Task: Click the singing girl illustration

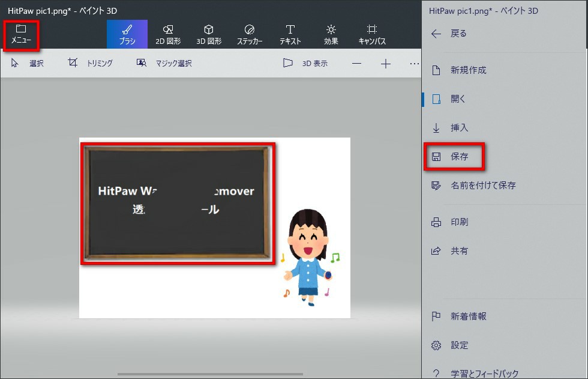Action: point(308,258)
